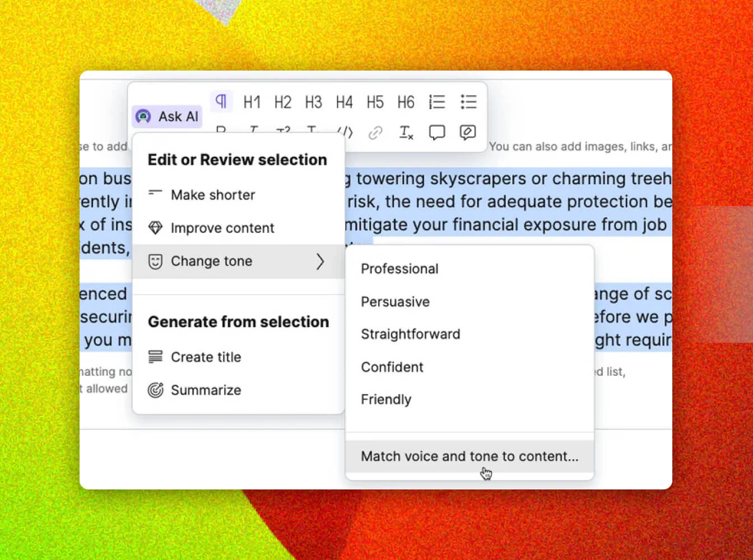Insert a bulleted list
Viewport: 753px width, 560px height.
pyautogui.click(x=468, y=102)
